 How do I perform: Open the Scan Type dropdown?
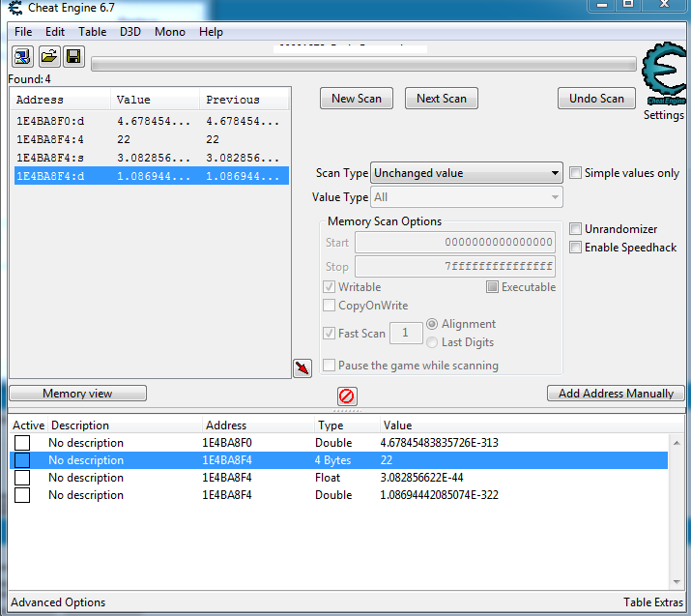pos(467,173)
